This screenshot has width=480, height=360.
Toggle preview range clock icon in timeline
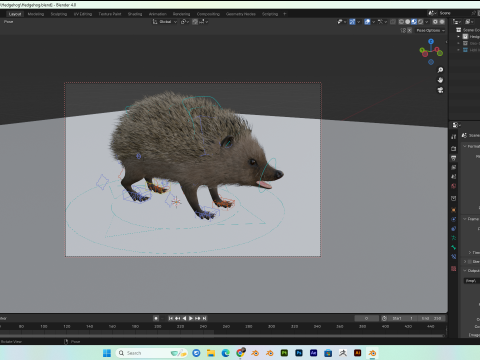pyautogui.click(x=384, y=318)
